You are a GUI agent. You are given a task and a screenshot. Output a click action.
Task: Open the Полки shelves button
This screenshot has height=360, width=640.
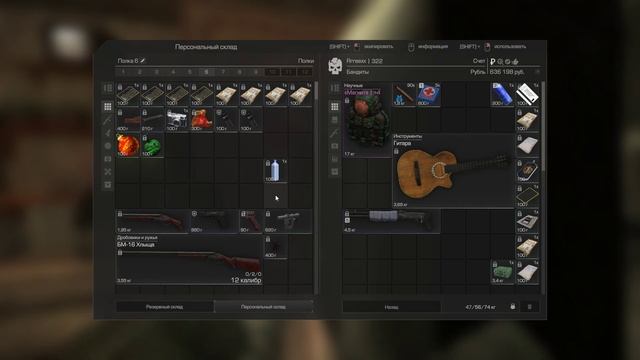click(306, 61)
